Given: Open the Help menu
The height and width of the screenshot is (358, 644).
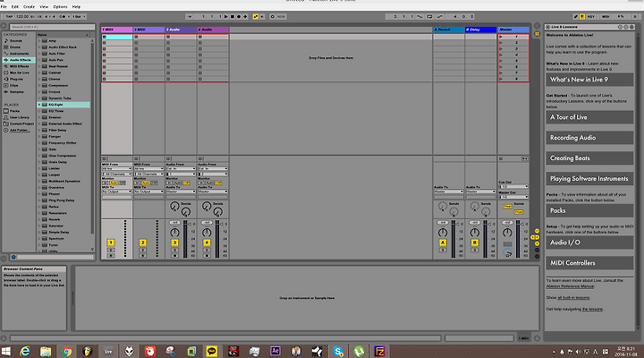Looking at the screenshot, I should click(76, 7).
